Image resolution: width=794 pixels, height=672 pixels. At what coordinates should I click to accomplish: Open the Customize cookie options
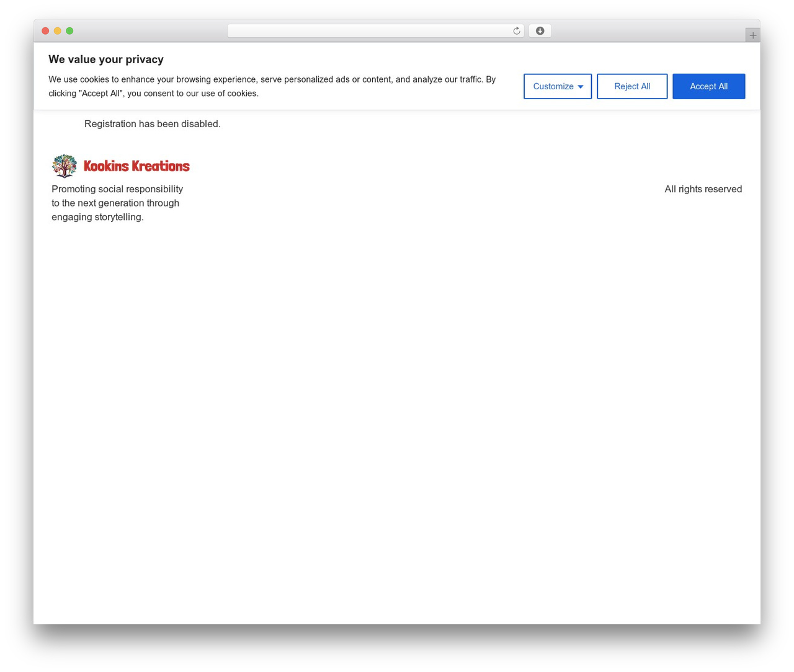[x=558, y=86]
